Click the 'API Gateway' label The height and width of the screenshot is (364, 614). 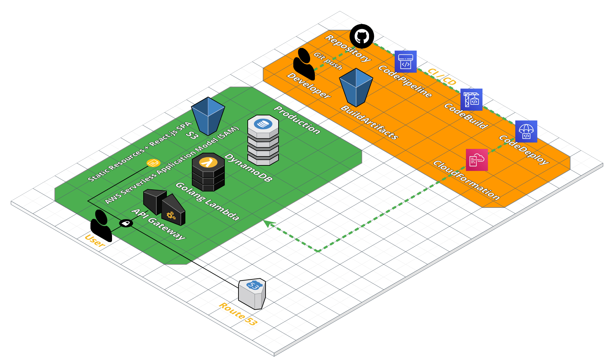tap(159, 224)
